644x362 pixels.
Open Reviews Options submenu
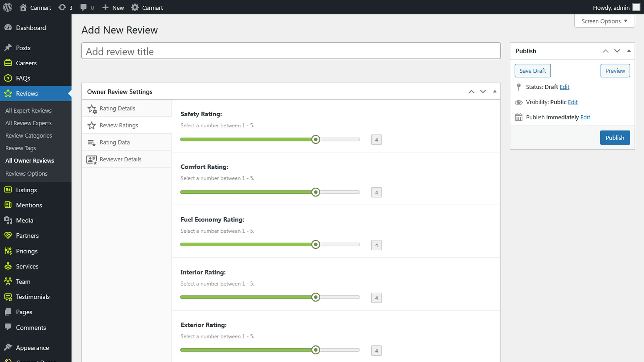(26, 174)
